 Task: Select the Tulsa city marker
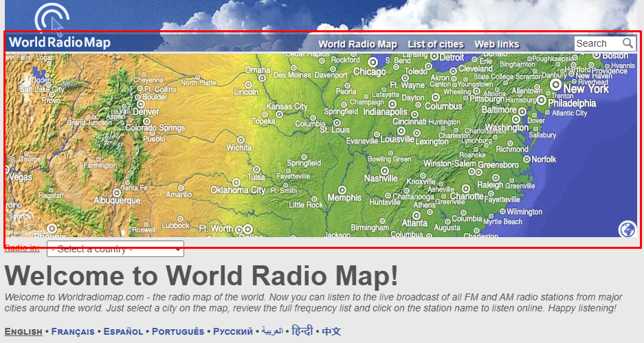point(256,169)
